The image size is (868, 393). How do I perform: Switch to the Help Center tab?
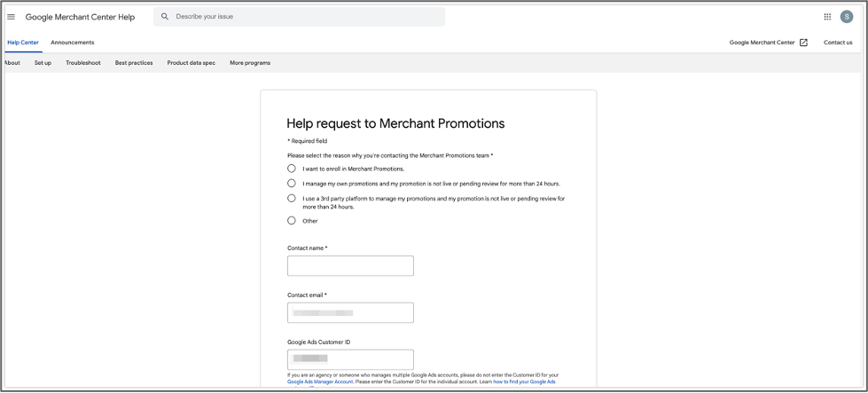point(23,43)
